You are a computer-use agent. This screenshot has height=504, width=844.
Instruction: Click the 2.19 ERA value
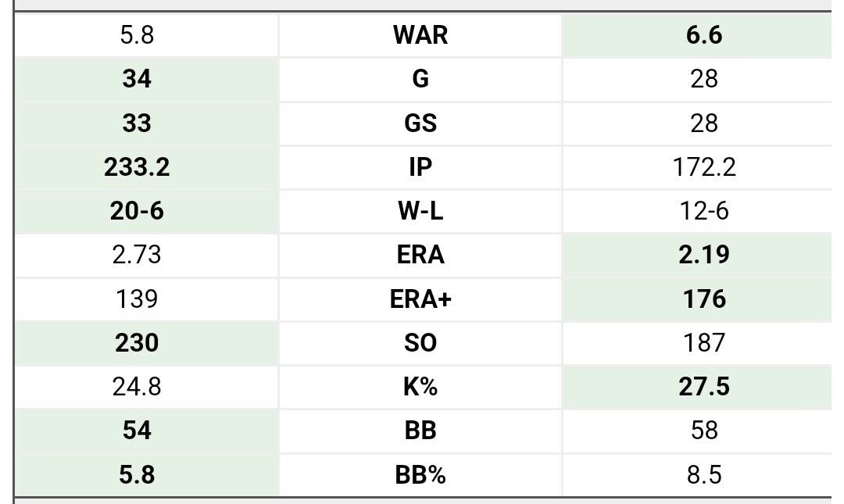pos(704,255)
